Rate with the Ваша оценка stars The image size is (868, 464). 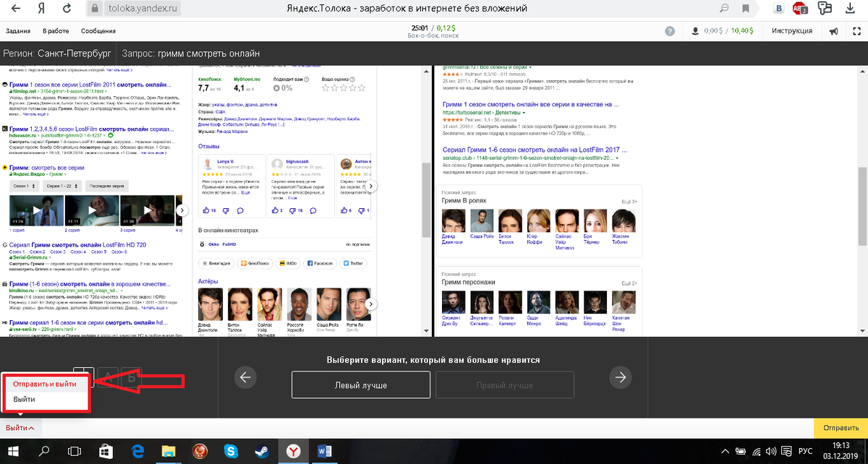[x=345, y=87]
